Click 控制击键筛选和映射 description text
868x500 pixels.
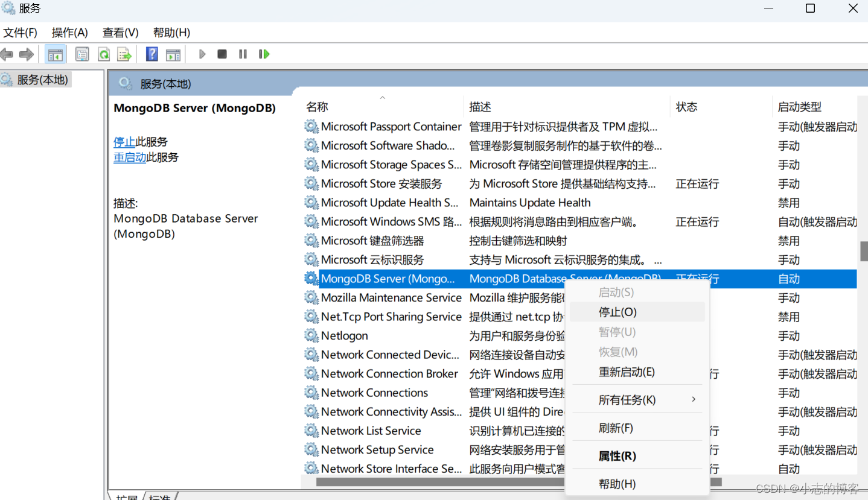tap(519, 241)
